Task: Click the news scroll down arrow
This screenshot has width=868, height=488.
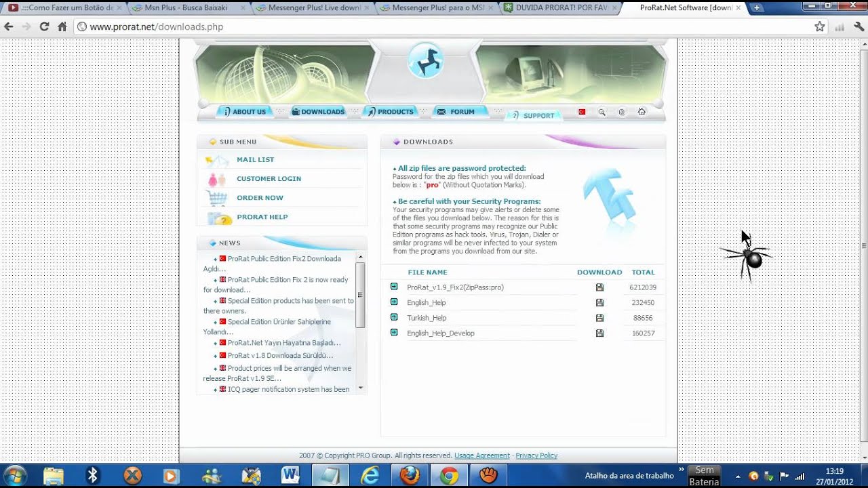Action: pos(360,388)
